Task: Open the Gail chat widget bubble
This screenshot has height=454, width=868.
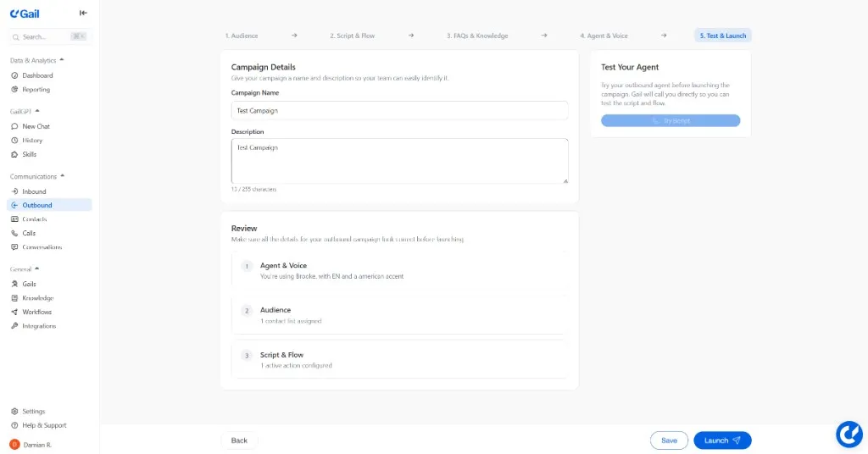Action: coord(849,434)
